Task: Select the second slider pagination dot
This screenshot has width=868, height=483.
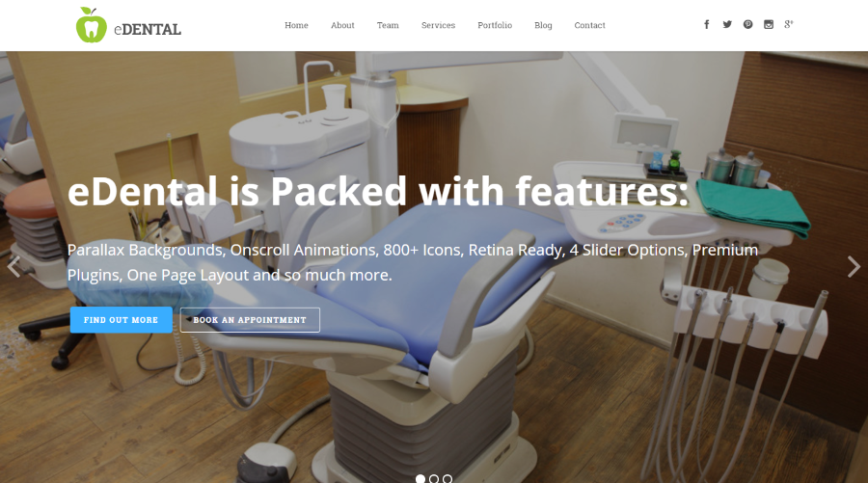Action: [434, 478]
